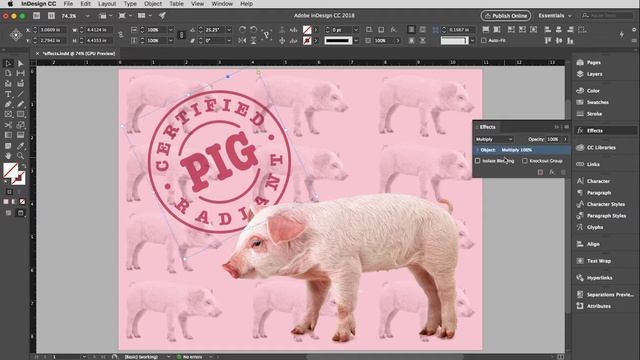
Task: Select the Line tool
Action: 20,94
